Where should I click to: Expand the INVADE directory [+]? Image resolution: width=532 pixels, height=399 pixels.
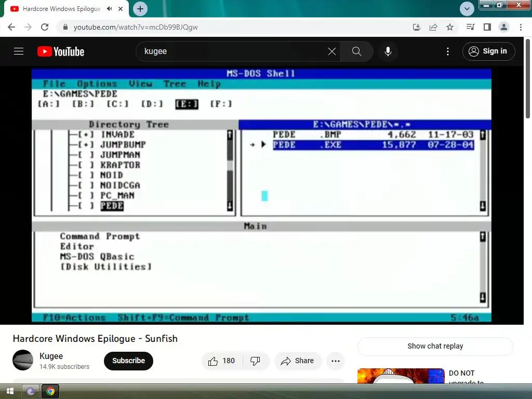[86, 135]
